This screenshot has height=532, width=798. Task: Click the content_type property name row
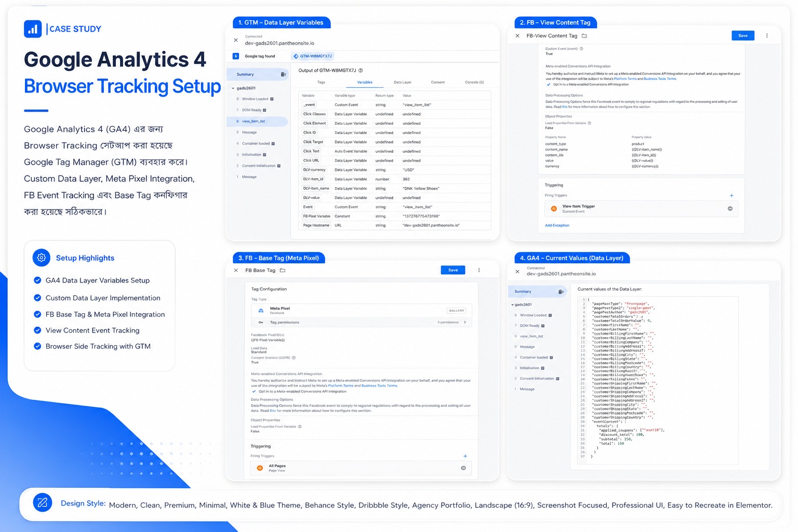pos(556,144)
